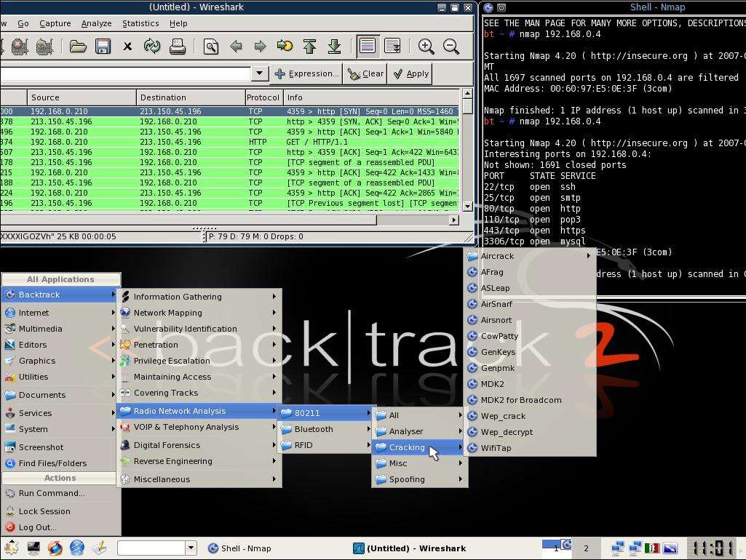Click the Go to Packet toolbar icon

(x=285, y=46)
